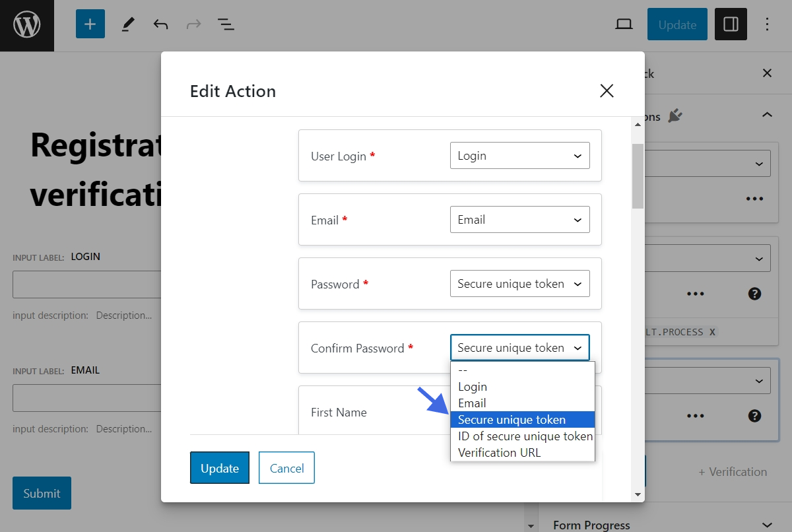Click the WordPress logo icon

point(26,25)
